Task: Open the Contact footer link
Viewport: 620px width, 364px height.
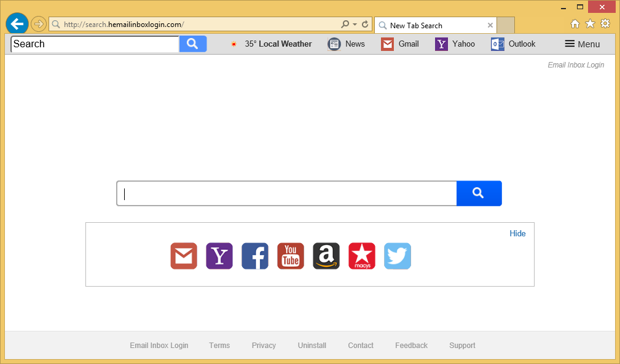Action: pos(361,346)
